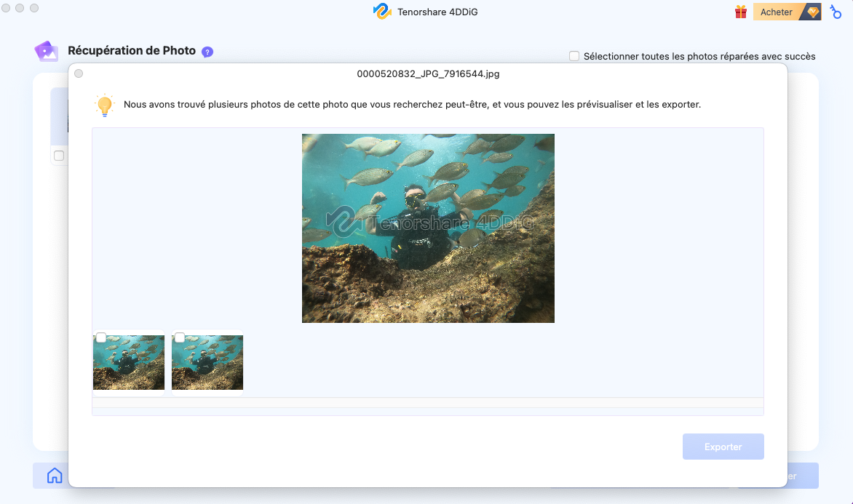Viewport: 853px width, 504px height.
Task: Open help for Récupération de Photo
Action: (207, 52)
